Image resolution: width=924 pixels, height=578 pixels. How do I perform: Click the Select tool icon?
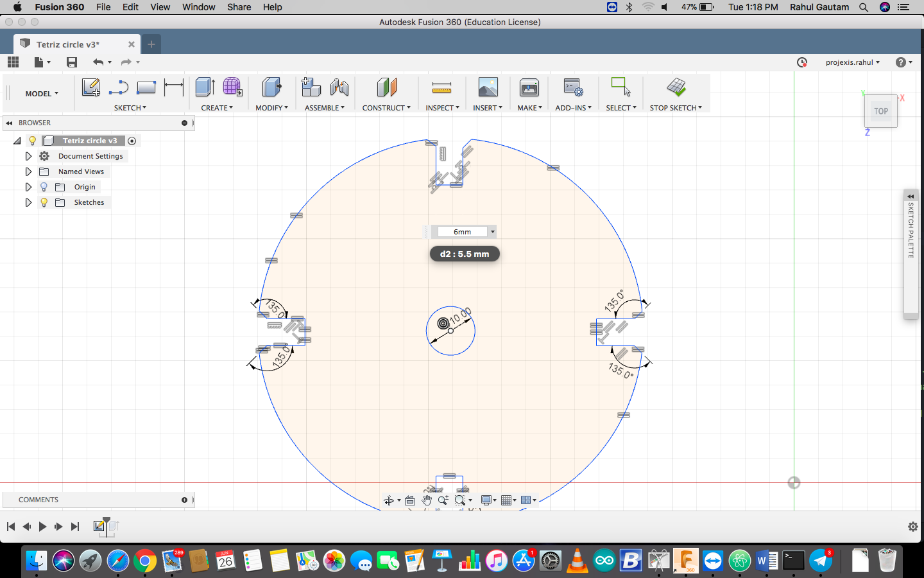tap(621, 87)
